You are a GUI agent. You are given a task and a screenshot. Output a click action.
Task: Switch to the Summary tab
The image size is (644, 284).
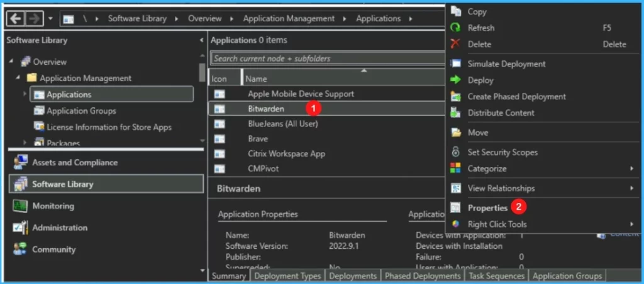[229, 276]
